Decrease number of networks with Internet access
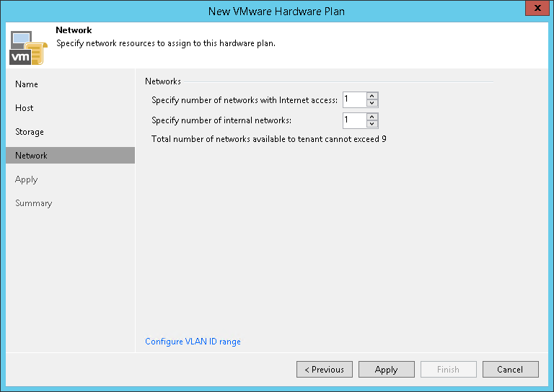 [x=372, y=103]
